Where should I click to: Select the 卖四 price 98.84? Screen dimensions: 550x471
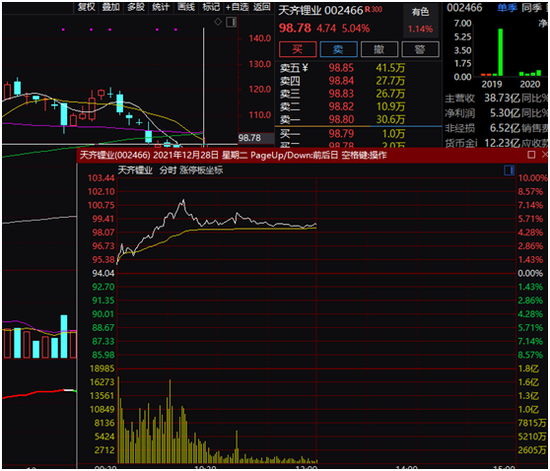341,81
